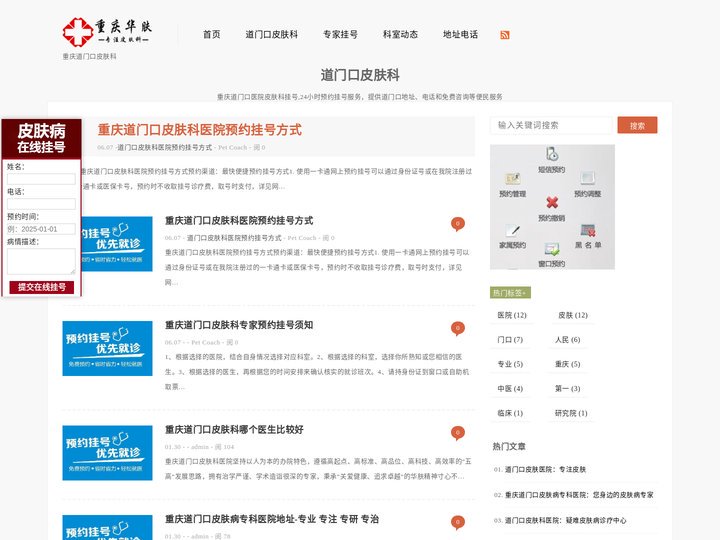Select tag 医院 (12)
Screen dimensions: 720x540
tap(512, 315)
